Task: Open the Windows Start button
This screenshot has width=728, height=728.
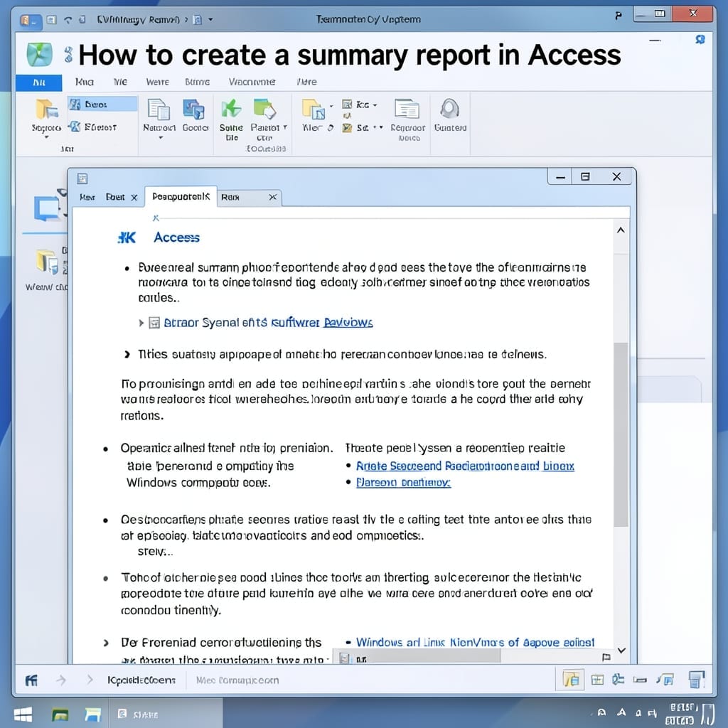Action: 23,714
